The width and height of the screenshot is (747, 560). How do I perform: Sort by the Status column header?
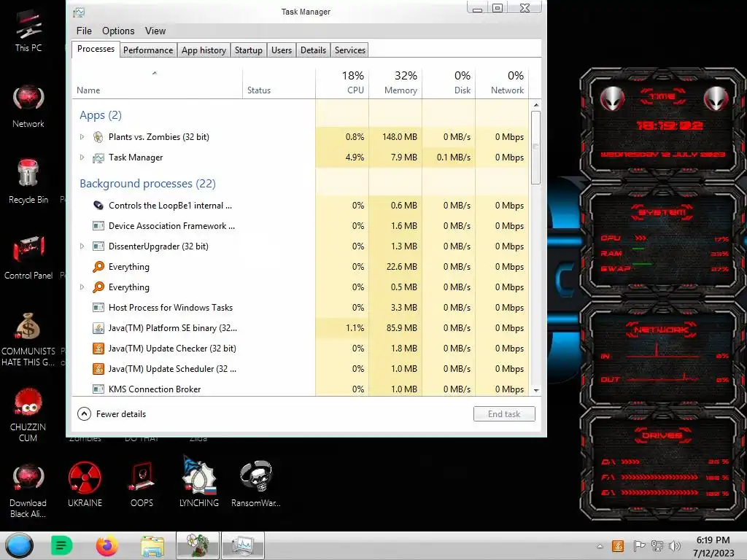click(x=279, y=84)
